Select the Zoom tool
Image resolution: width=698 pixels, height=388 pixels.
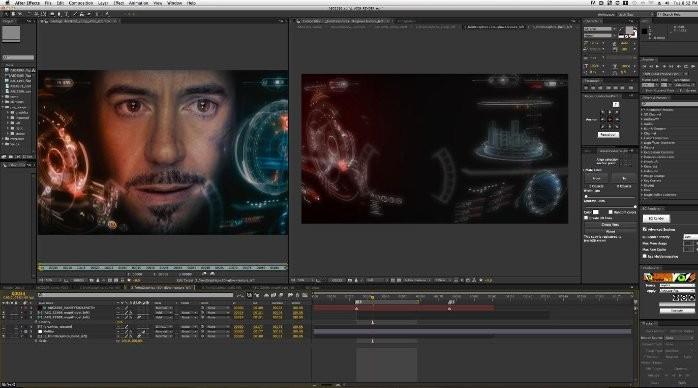pyautogui.click(x=20, y=15)
